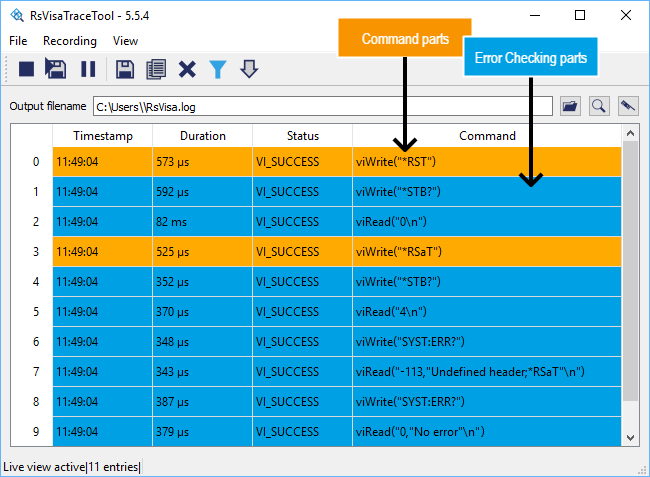Viewport: 650px width, 477px height.
Task: Click the Command column header
Action: coord(487,136)
